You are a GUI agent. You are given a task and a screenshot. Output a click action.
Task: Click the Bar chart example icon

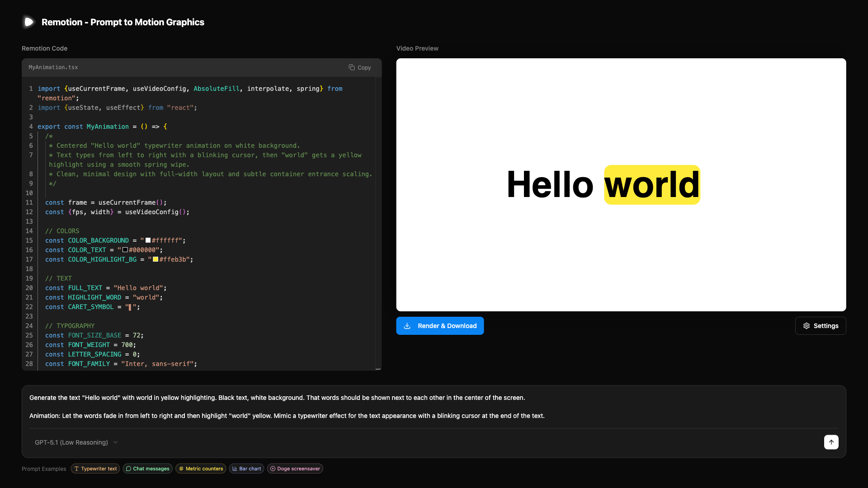[235, 469]
